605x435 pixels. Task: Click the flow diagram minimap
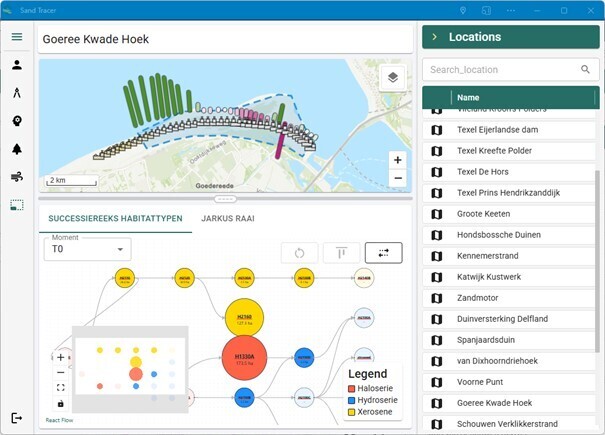point(130,369)
